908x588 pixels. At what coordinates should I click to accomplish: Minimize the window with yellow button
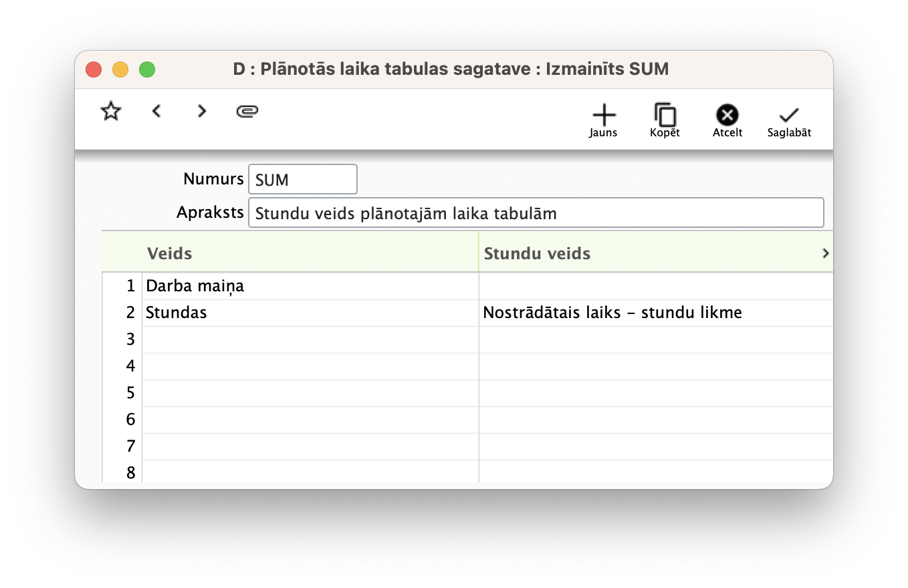(x=120, y=69)
